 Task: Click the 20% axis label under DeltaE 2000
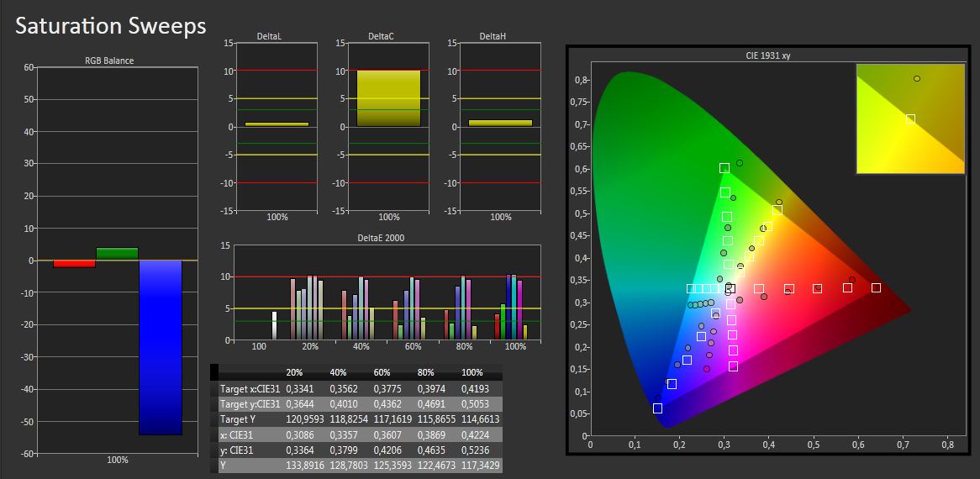click(310, 346)
